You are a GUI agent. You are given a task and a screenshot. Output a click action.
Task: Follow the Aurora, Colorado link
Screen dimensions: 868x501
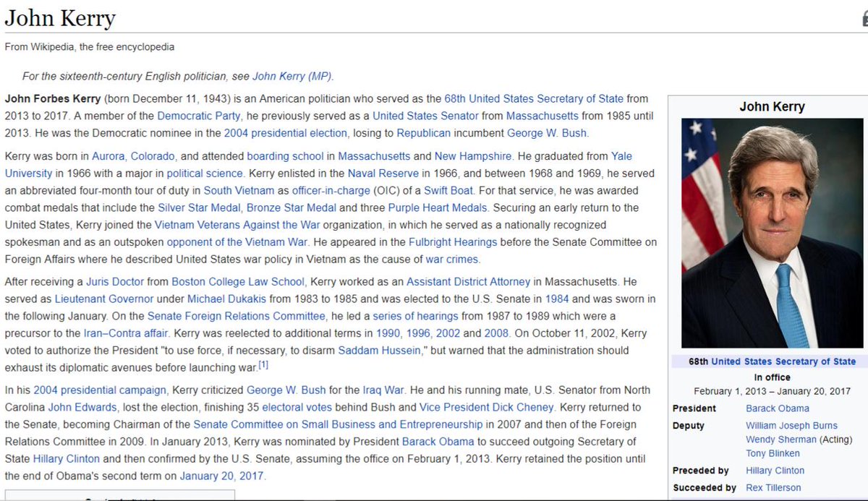pyautogui.click(x=133, y=156)
